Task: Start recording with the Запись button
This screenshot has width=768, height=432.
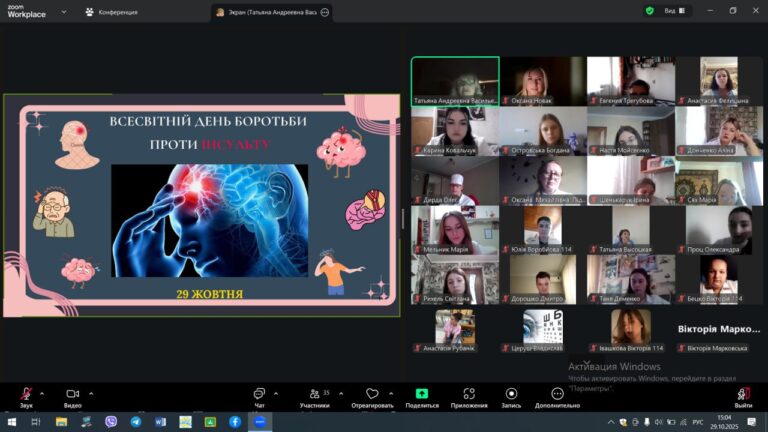Action: point(511,395)
